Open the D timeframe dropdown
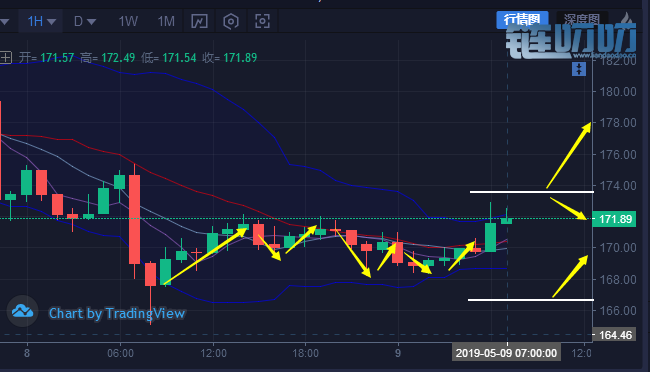Viewport: 650px width, 372px height. point(91,21)
